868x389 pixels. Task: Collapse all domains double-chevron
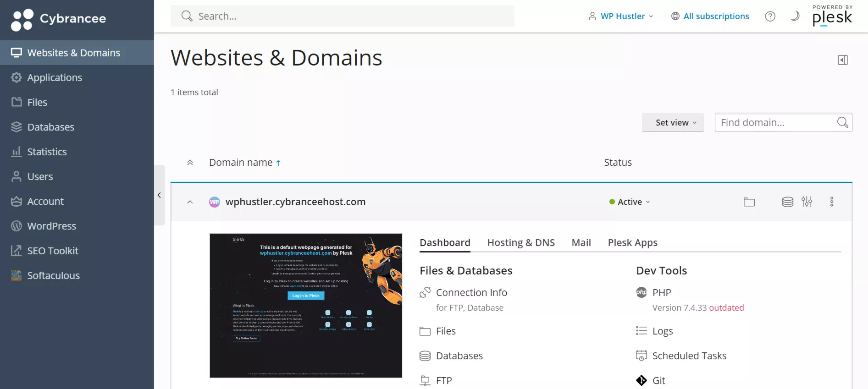(x=190, y=163)
